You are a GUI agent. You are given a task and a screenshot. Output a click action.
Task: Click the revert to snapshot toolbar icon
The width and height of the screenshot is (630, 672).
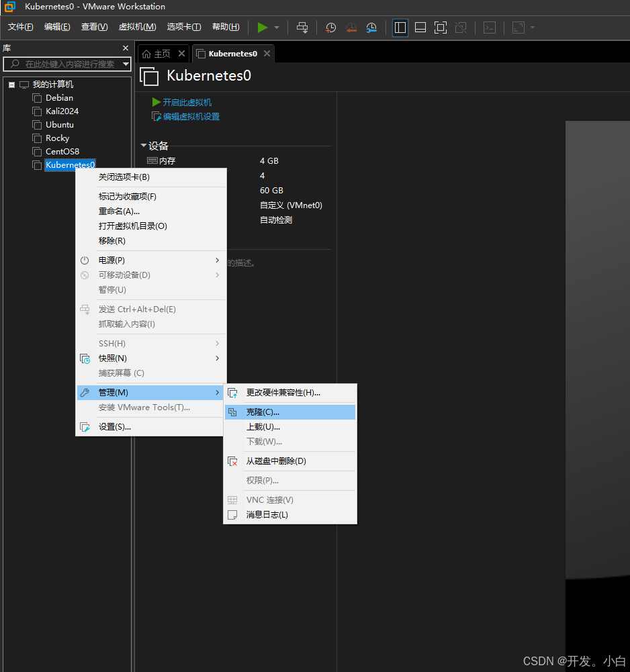tap(351, 28)
